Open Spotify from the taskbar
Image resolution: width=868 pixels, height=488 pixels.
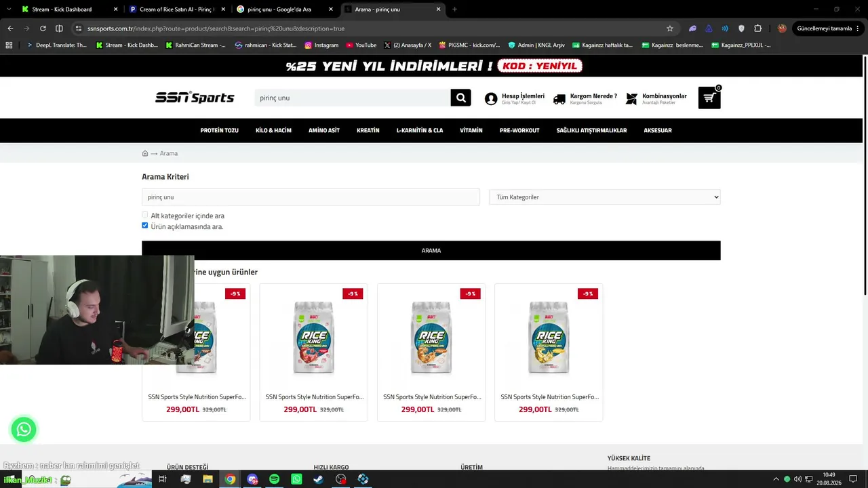click(274, 479)
